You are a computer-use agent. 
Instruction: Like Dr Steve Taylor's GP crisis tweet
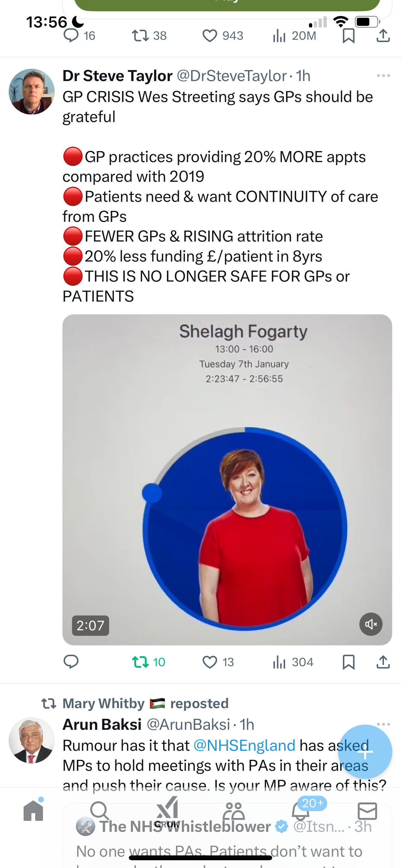[x=218, y=662]
